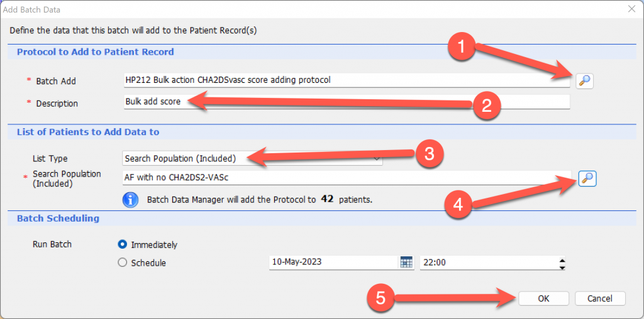
Task: Open the Search Population lookup magnifier
Action: pyautogui.click(x=587, y=178)
